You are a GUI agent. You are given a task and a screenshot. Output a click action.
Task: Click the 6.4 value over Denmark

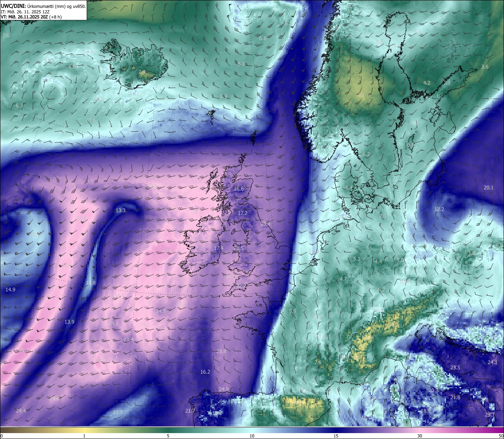point(349,187)
